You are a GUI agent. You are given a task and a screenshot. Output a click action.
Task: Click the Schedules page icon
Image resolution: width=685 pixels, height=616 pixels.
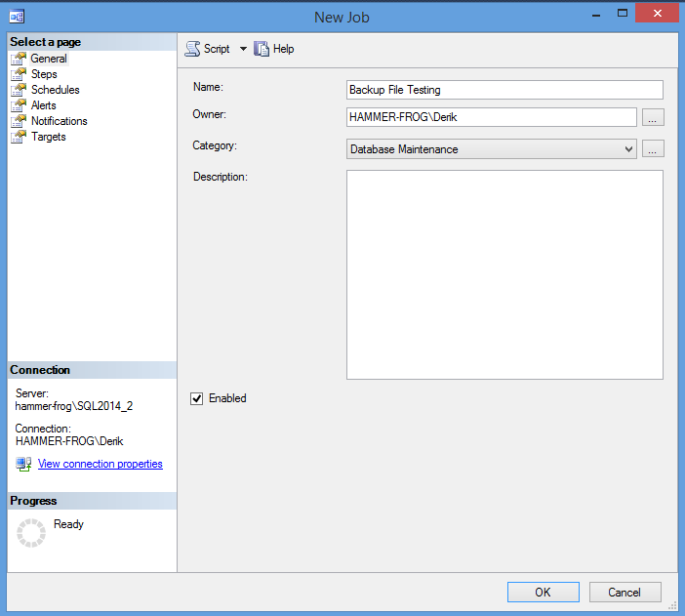click(x=18, y=90)
